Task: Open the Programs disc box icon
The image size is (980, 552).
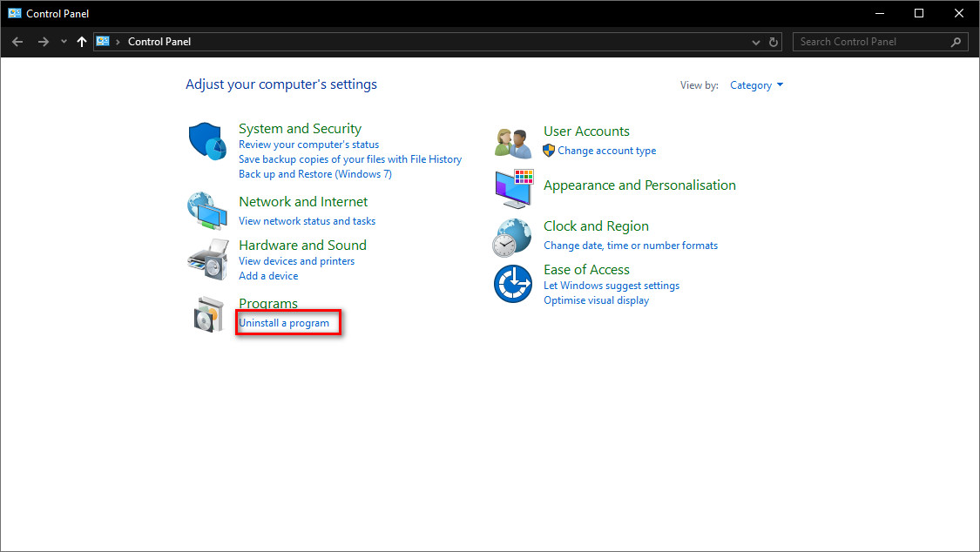Action: click(x=208, y=314)
